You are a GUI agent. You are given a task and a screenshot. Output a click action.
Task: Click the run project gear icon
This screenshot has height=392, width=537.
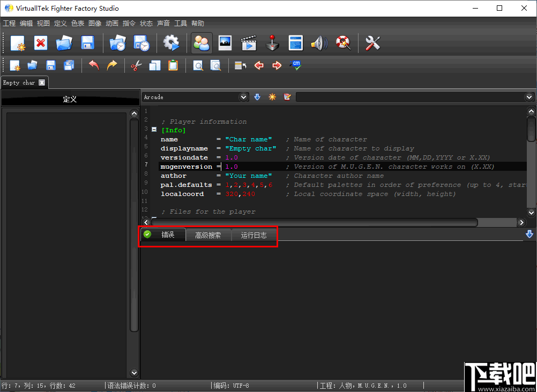(x=171, y=43)
